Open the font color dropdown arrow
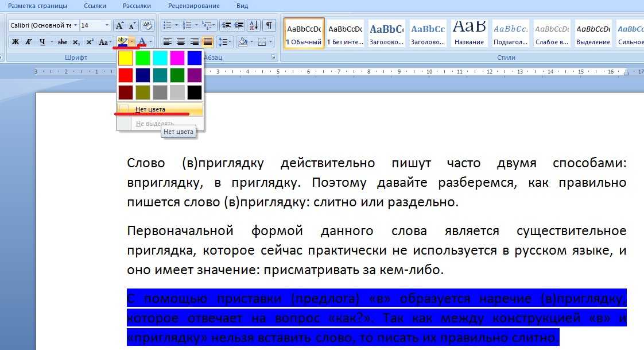This screenshot has width=644, height=350. [x=151, y=42]
